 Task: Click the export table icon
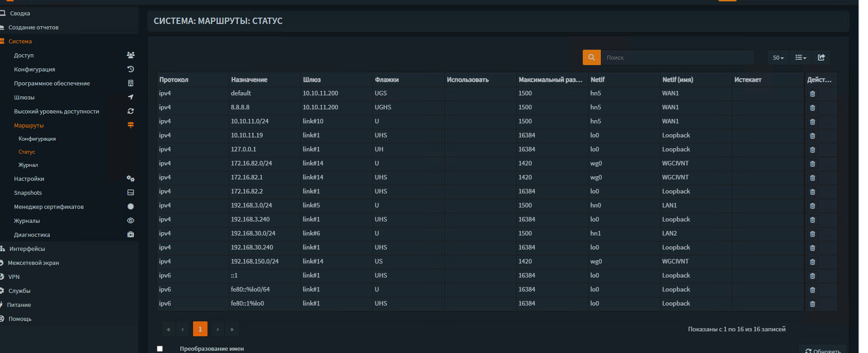pos(821,57)
